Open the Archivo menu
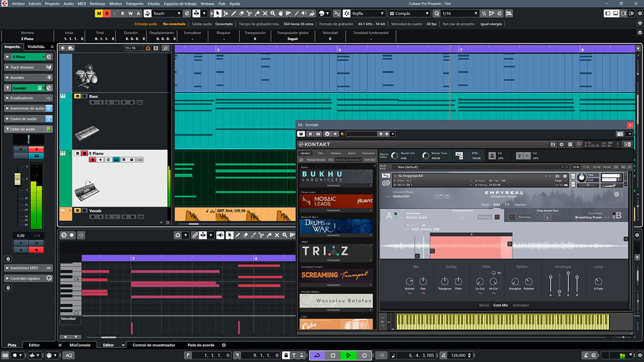The height and width of the screenshot is (362, 644). (18, 3)
